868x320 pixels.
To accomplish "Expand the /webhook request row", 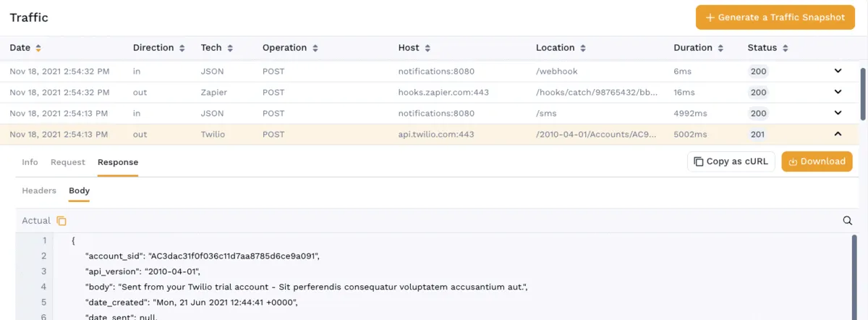I will [x=838, y=71].
